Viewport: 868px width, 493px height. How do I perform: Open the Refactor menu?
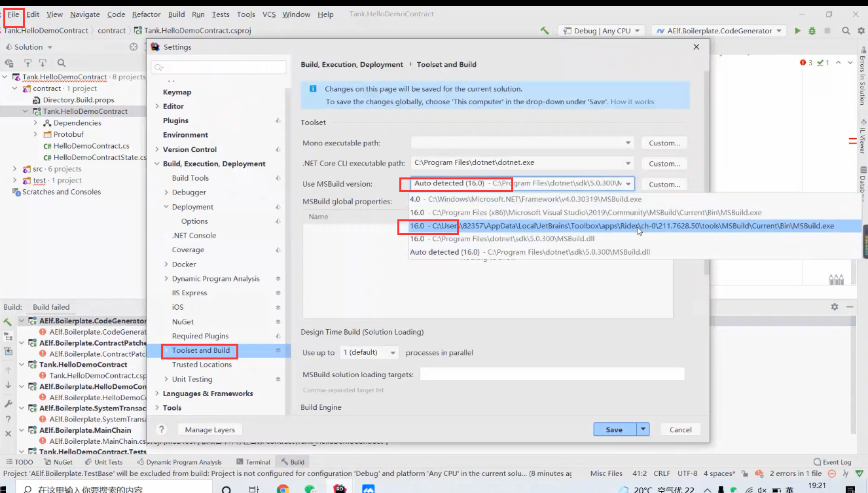point(146,14)
